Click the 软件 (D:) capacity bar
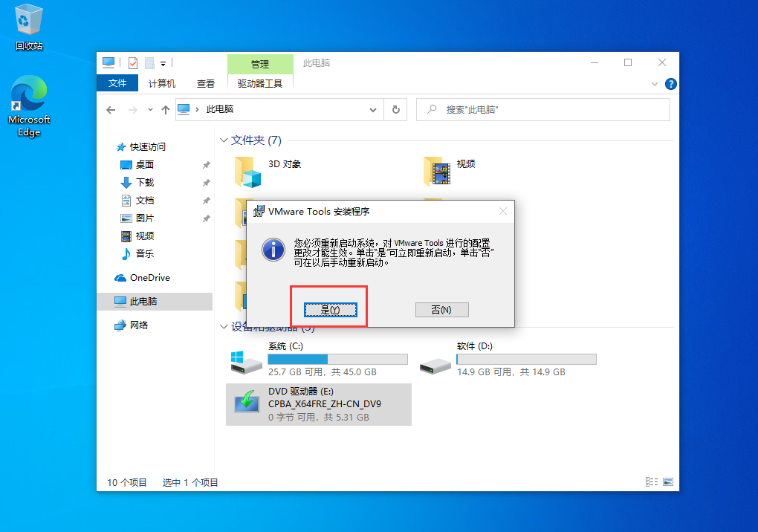This screenshot has width=758, height=532. 526,359
